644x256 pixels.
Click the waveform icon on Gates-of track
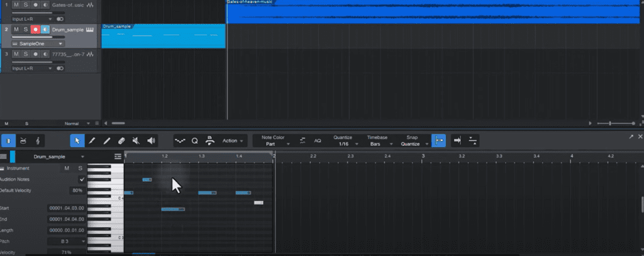click(x=90, y=5)
